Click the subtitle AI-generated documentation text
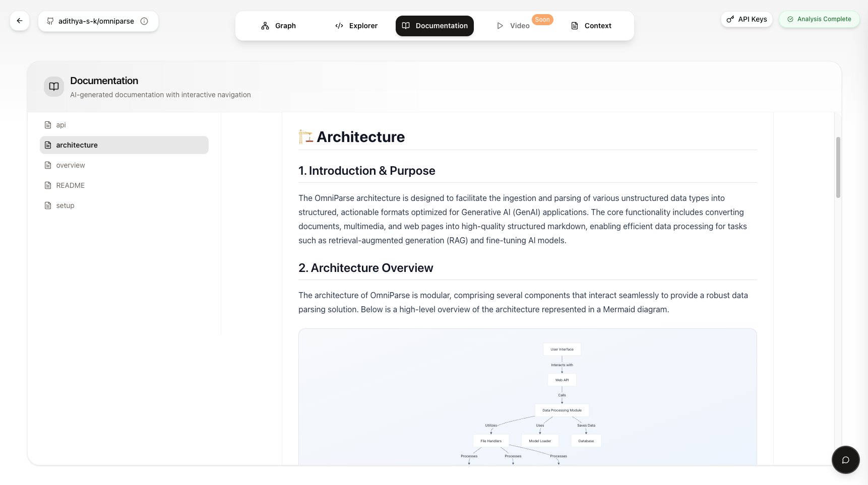Screen dimensions: 868x485 (160, 95)
